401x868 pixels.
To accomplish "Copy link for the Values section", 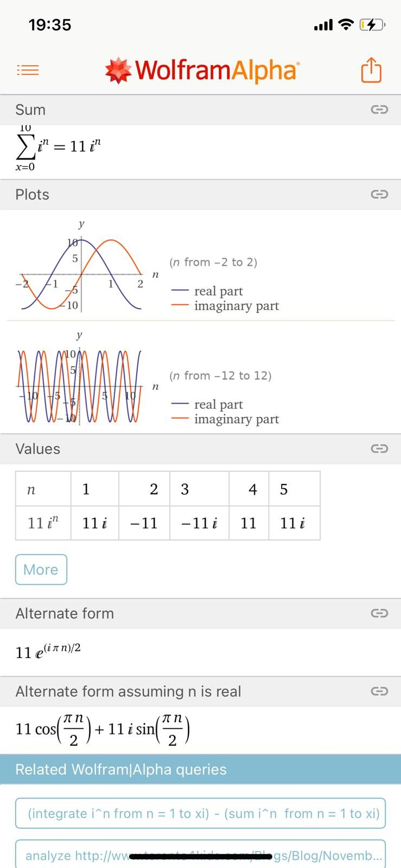I will coord(379,449).
